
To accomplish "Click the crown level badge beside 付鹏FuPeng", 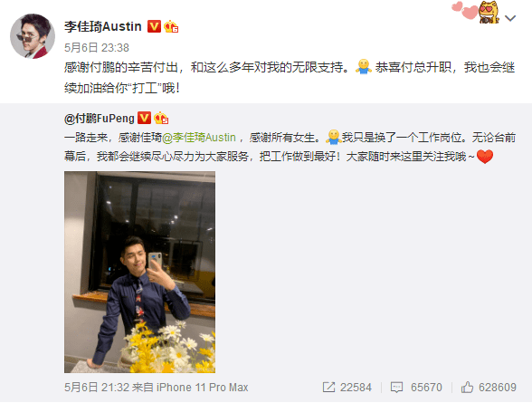I will [161, 118].
